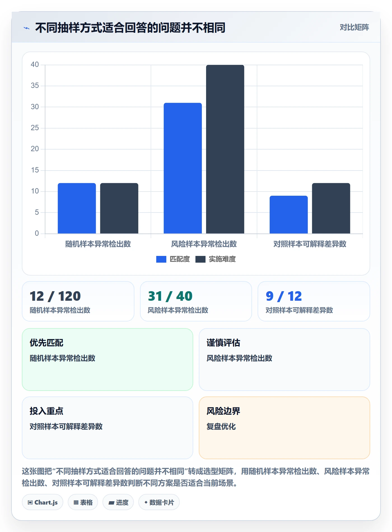The image size is (392, 532).
Task: Click the blue 匹配度 legend color swatch
Action: pos(161,259)
